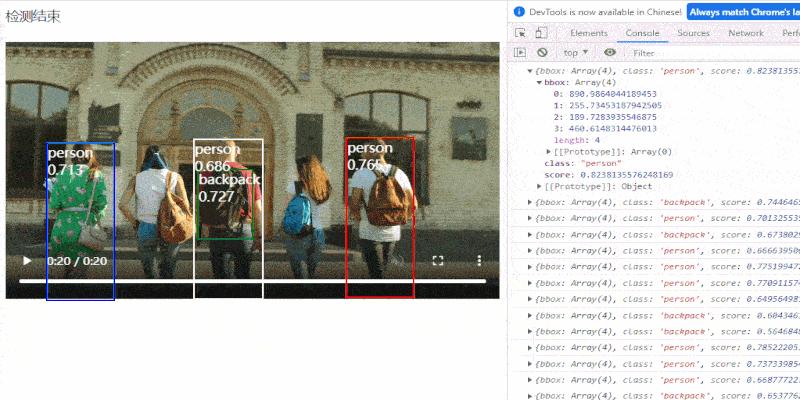Open the Sources tab
Image resolution: width=800 pixels, height=400 pixels.
tap(693, 33)
